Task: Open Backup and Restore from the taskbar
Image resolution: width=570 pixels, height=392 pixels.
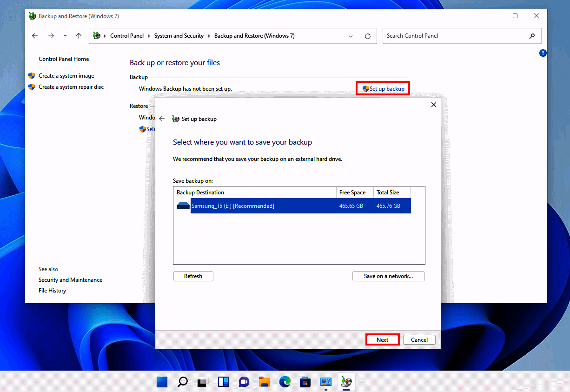Action: [x=346, y=381]
